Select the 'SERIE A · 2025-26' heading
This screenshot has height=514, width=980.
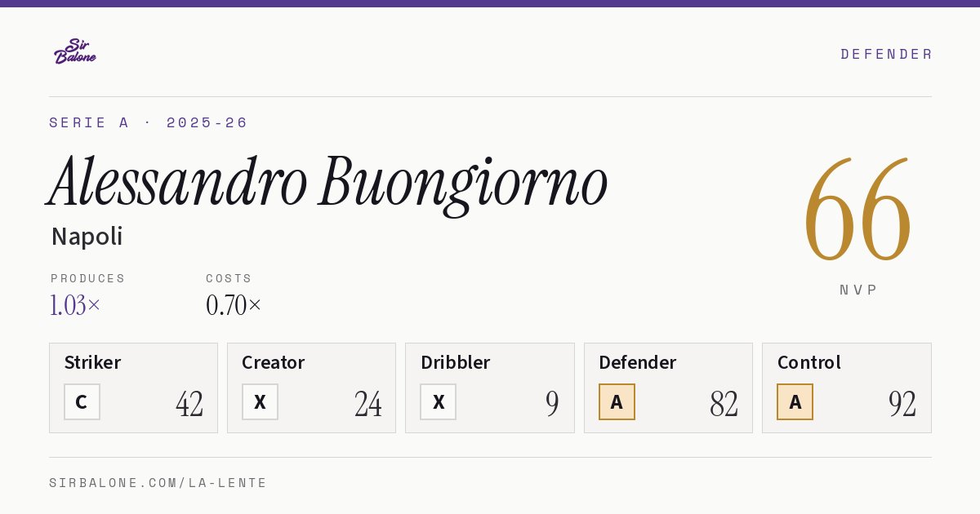(x=149, y=122)
